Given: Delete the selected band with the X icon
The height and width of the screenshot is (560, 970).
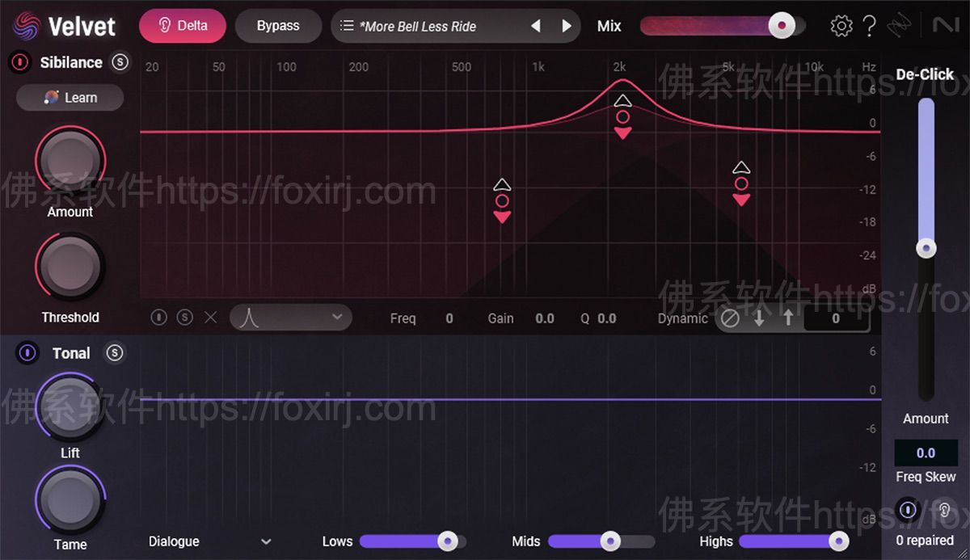Looking at the screenshot, I should click(210, 318).
